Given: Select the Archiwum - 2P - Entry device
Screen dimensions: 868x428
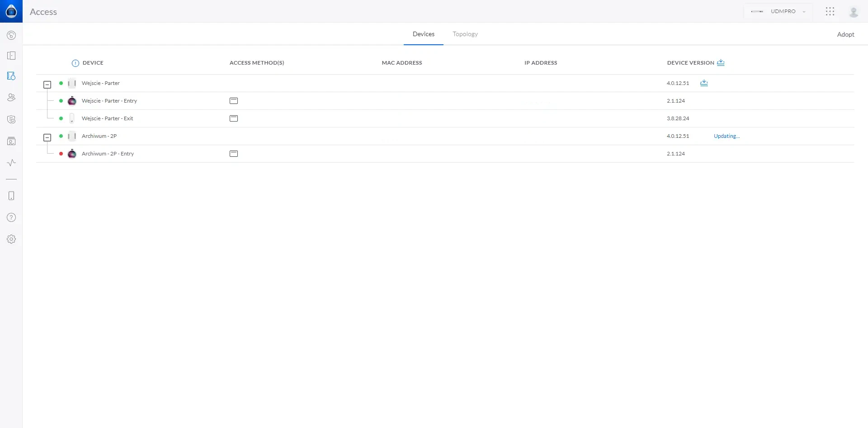Looking at the screenshot, I should click(x=108, y=154).
